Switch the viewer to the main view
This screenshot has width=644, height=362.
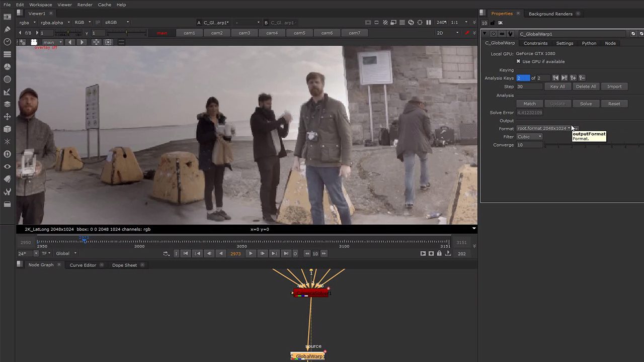pos(162,33)
